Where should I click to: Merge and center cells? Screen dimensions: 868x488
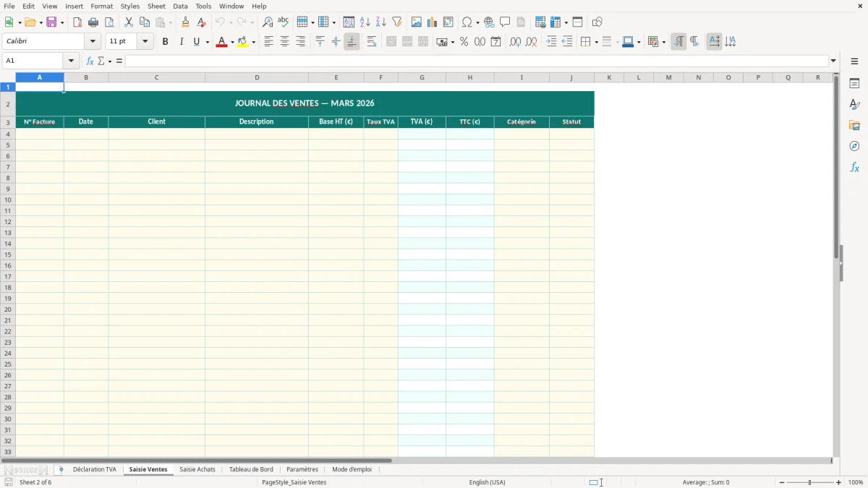(391, 42)
